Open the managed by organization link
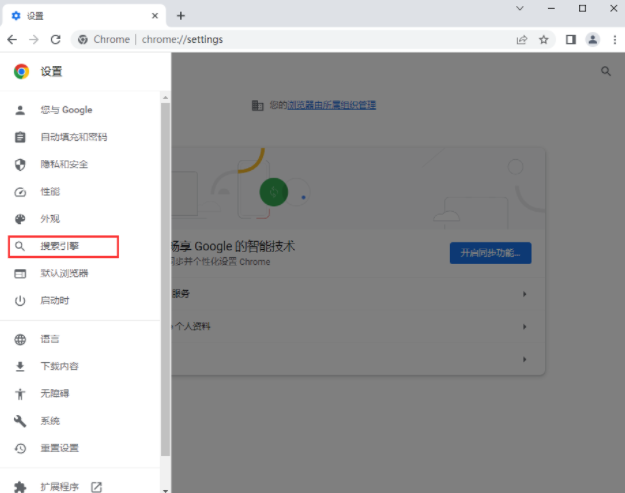Viewport: 625px width, 493px height. pyautogui.click(x=332, y=105)
